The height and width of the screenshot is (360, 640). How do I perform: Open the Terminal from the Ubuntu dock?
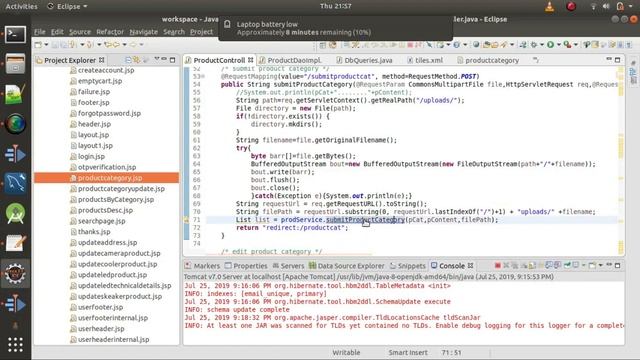15,34
